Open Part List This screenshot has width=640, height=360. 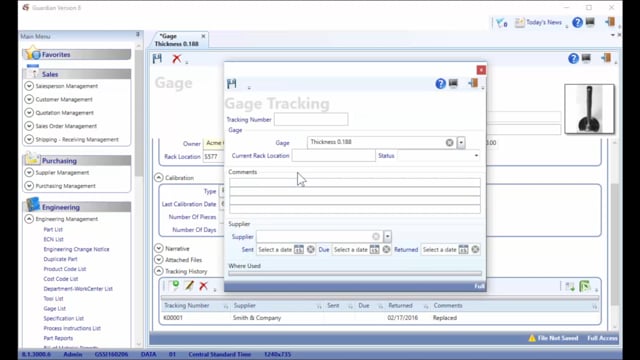(x=53, y=229)
